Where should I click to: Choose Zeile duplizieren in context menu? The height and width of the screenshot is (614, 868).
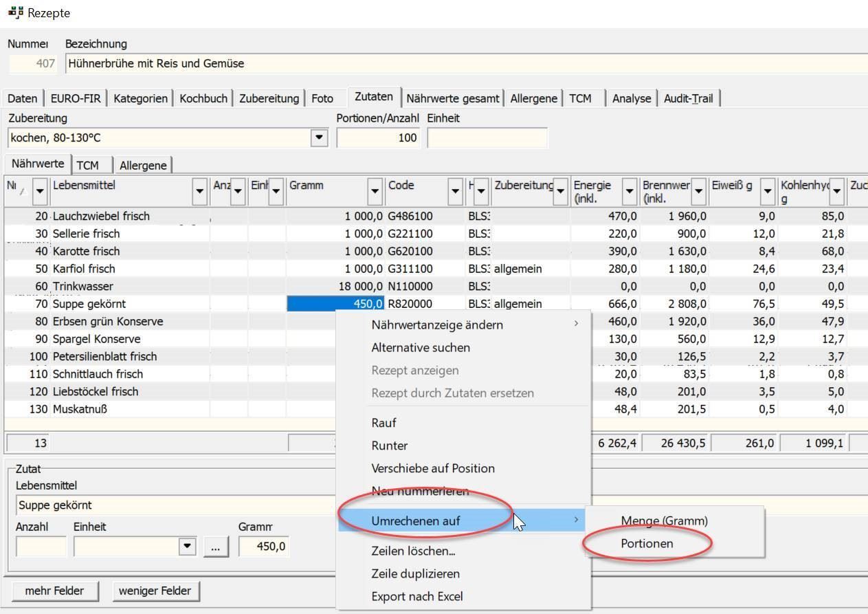415,573
